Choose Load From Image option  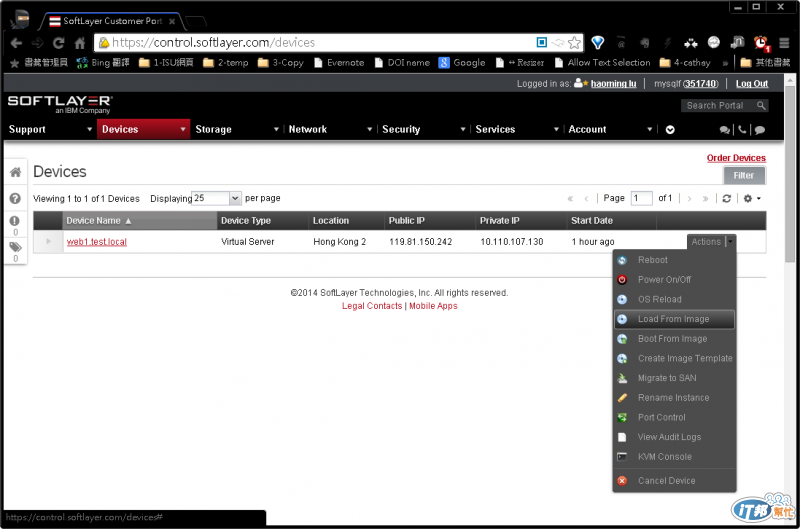point(674,319)
